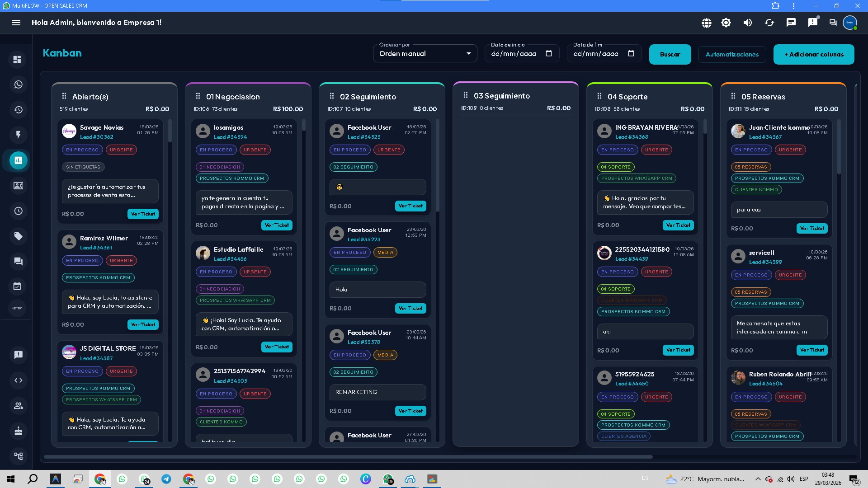Click the horizontal scrollbar under the kanban board
Screen dimensions: 868x488
coord(348,457)
